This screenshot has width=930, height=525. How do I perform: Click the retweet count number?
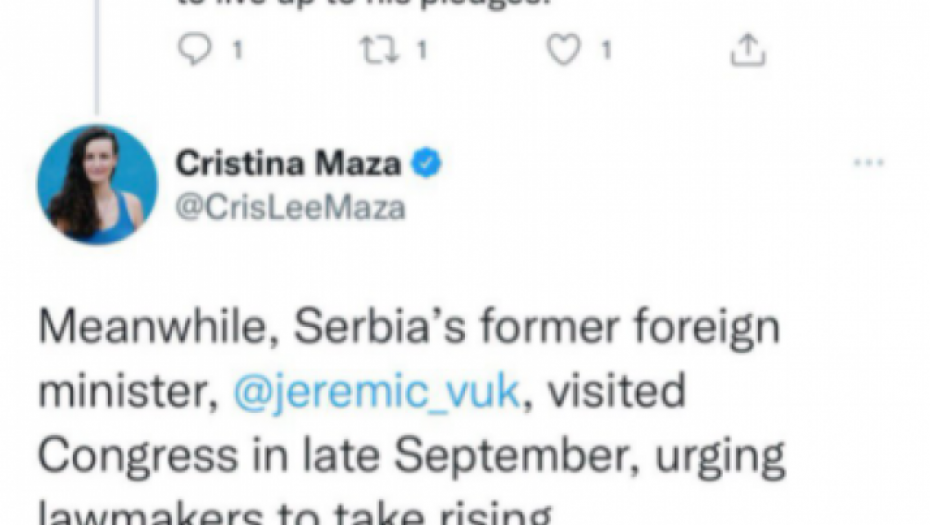pos(422,51)
